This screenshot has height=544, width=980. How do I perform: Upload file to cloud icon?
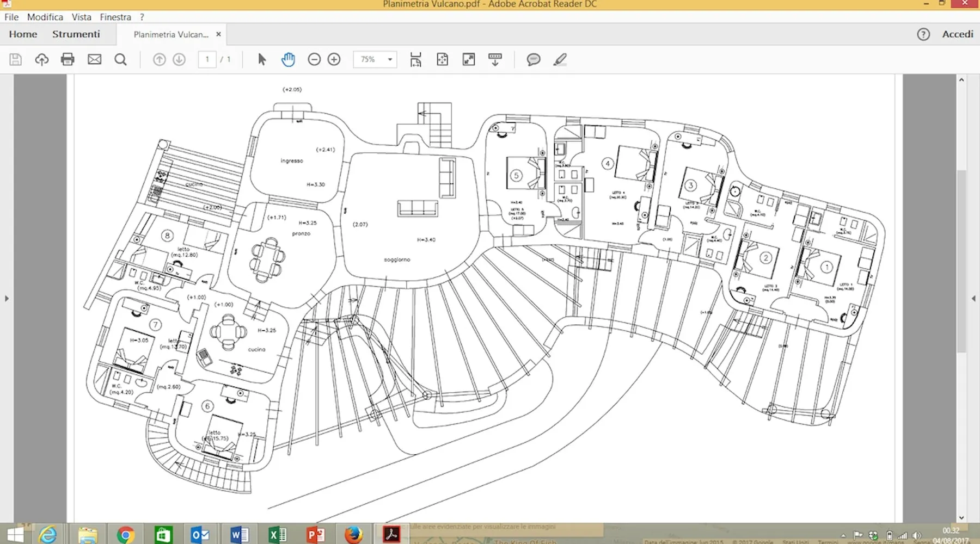tap(41, 59)
